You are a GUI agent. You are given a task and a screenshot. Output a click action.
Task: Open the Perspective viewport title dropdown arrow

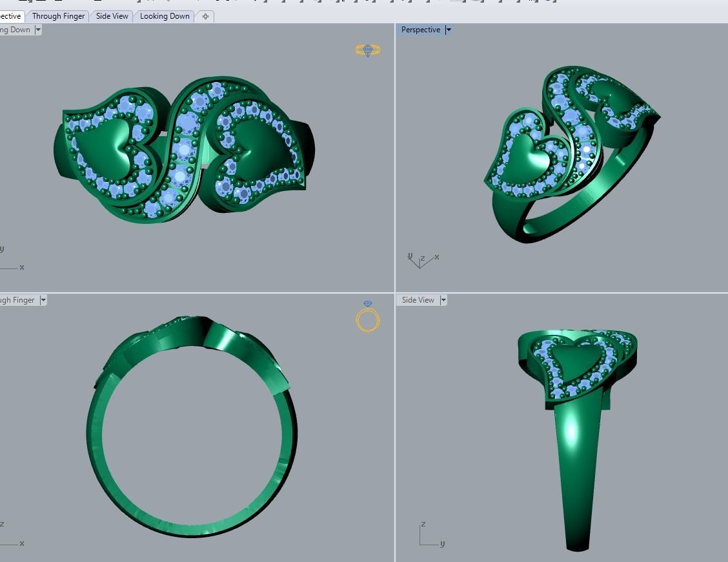pyautogui.click(x=449, y=30)
